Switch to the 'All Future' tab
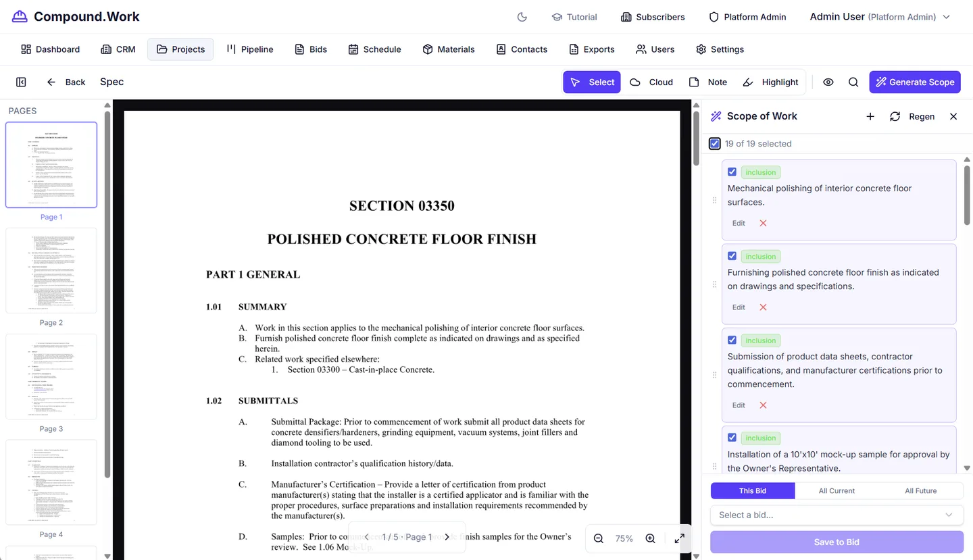 coord(921,491)
